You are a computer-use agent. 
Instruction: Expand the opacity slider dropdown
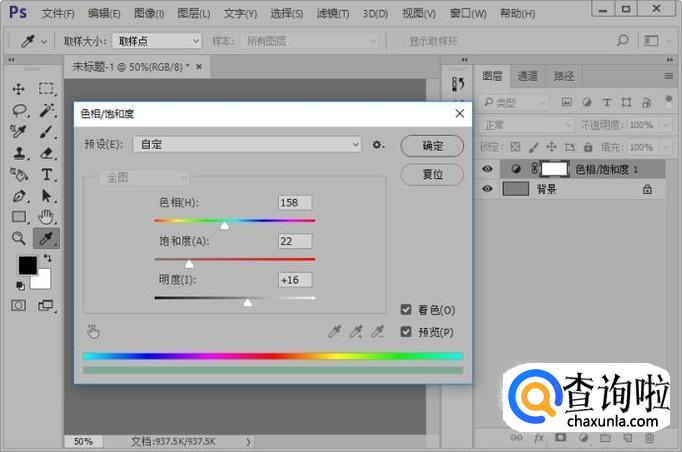(666, 125)
